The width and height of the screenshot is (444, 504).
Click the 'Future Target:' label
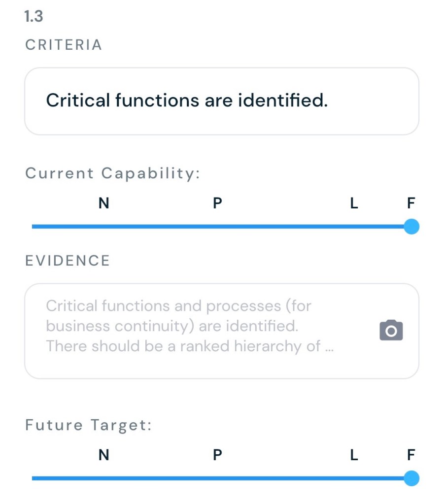point(88,425)
